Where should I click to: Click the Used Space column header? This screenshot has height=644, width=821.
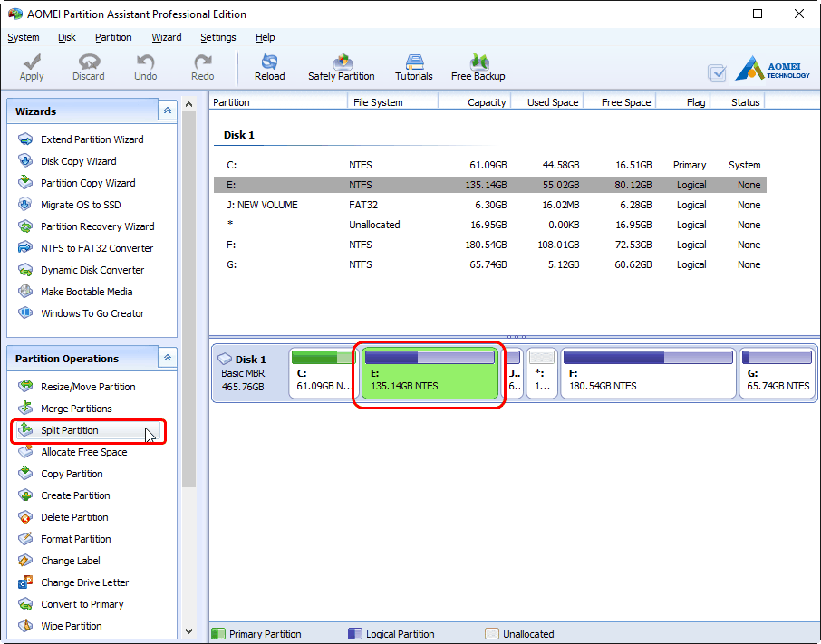tap(547, 102)
